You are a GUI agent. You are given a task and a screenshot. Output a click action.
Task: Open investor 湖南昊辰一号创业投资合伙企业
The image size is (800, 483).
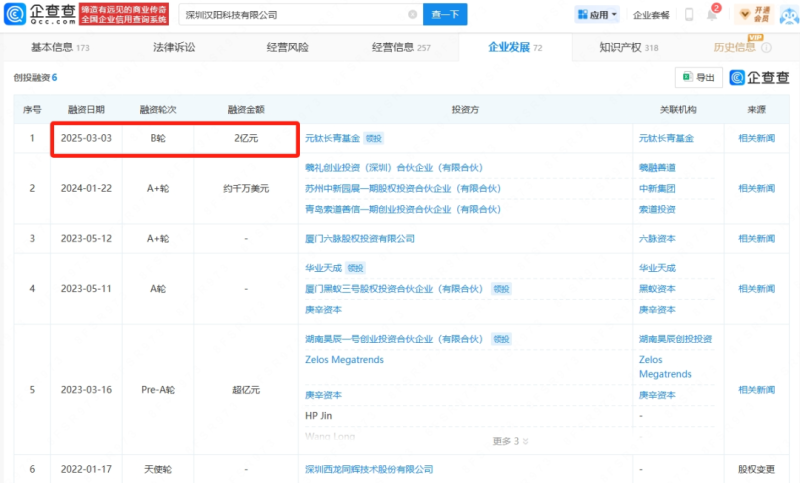[x=393, y=339]
